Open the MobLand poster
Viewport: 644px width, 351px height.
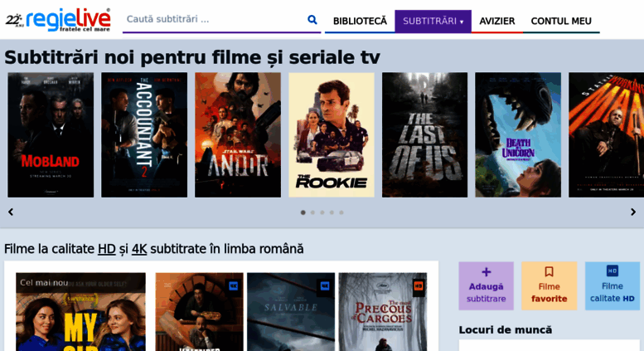(x=51, y=134)
